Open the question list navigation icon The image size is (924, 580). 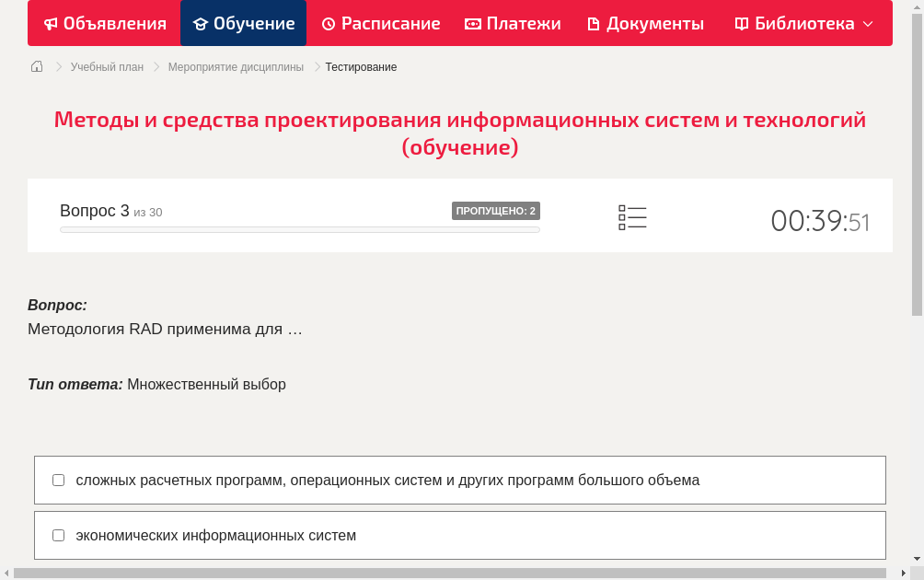coord(632,216)
